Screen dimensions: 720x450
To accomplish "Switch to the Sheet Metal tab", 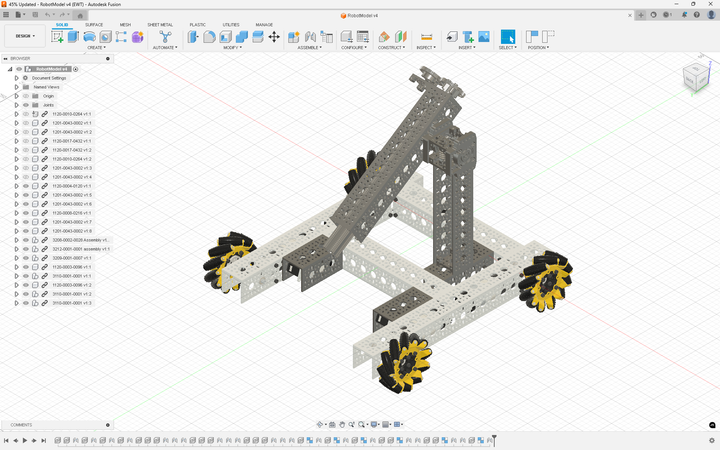I will click(x=159, y=24).
